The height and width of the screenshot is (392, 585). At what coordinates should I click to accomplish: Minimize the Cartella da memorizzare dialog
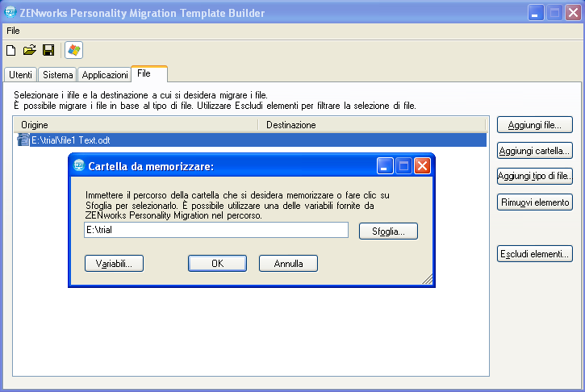coord(385,165)
